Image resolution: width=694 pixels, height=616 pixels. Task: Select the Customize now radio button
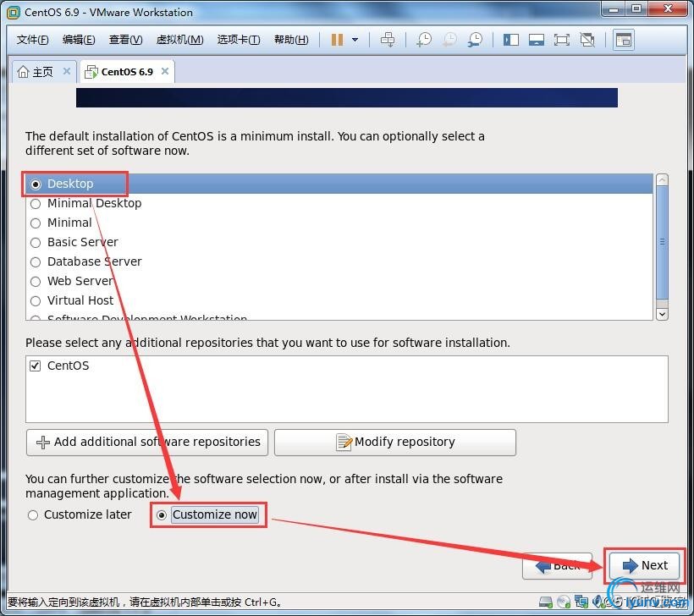click(x=162, y=515)
